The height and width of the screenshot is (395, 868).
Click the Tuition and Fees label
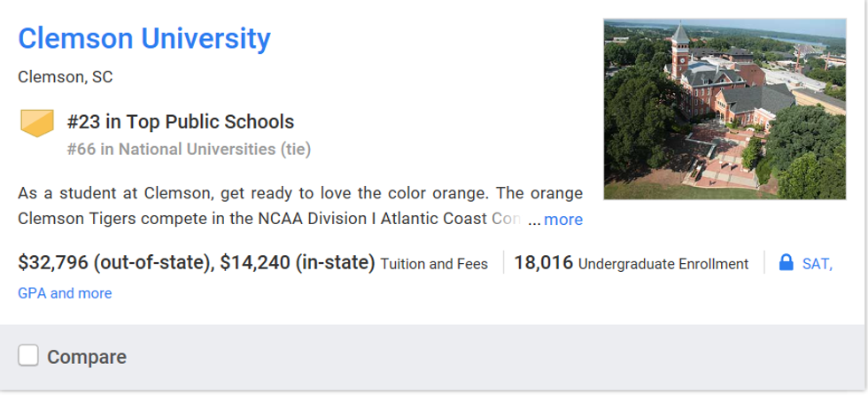(x=434, y=264)
